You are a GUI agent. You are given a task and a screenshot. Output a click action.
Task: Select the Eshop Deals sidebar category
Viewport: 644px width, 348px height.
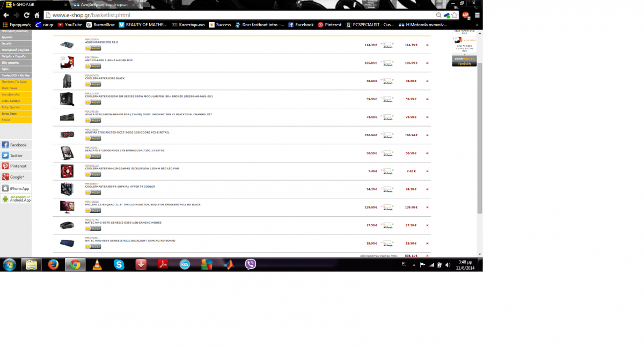(x=16, y=113)
